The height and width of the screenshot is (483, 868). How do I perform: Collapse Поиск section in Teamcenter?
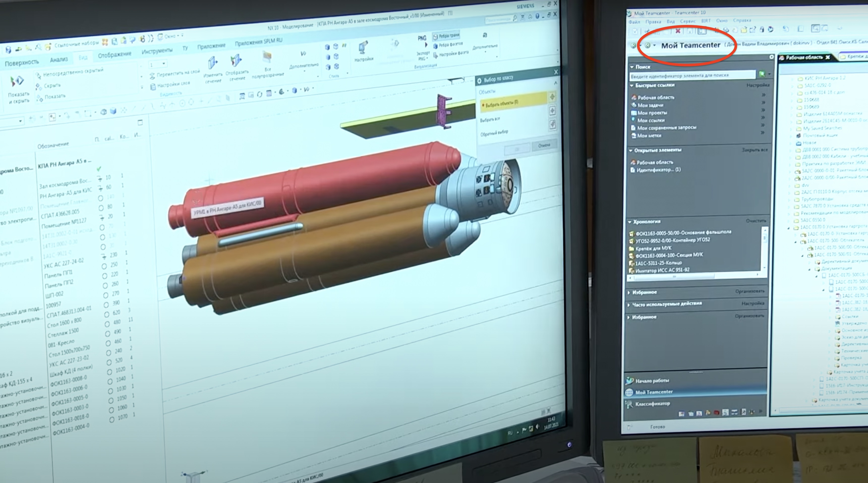tap(632, 67)
